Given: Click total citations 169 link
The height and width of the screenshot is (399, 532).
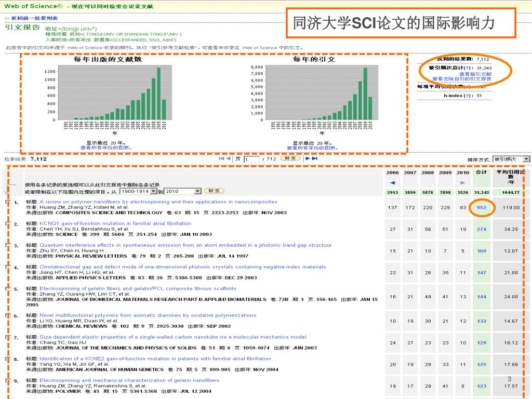Looking at the screenshot, I should pyautogui.click(x=482, y=251).
